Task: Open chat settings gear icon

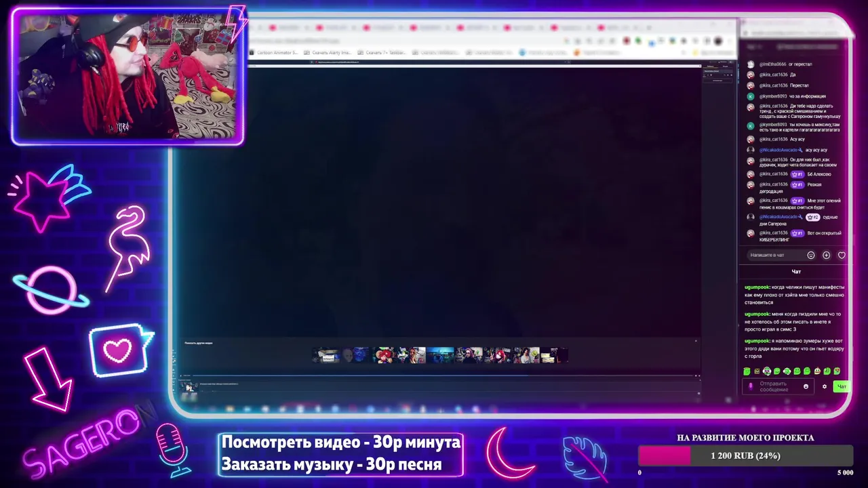Action: (825, 386)
